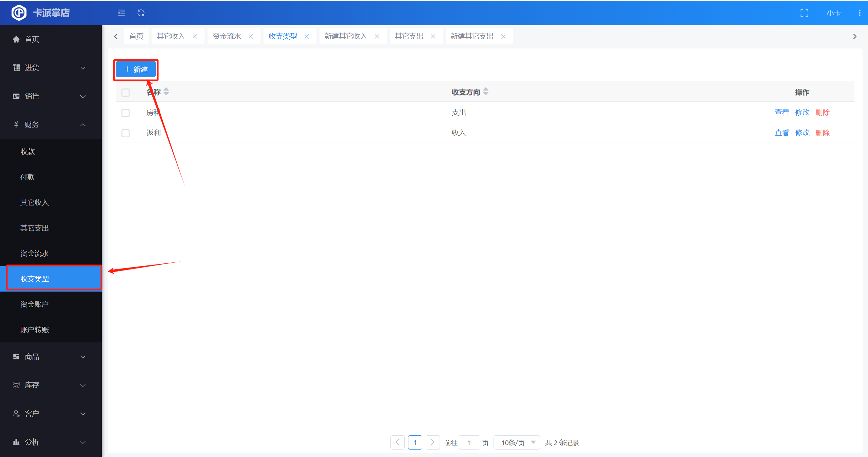
Task: Switch to the 其它支出 tab
Action: click(409, 36)
